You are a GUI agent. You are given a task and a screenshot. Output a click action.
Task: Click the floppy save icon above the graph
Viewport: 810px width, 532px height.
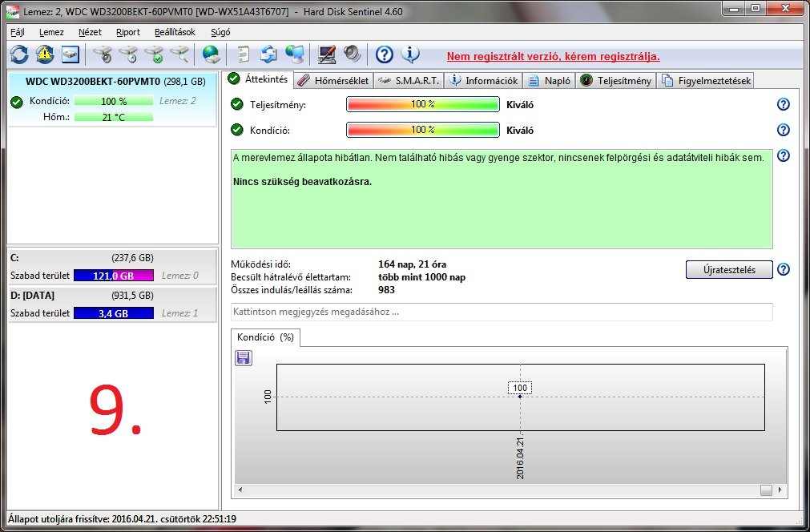[x=244, y=357]
